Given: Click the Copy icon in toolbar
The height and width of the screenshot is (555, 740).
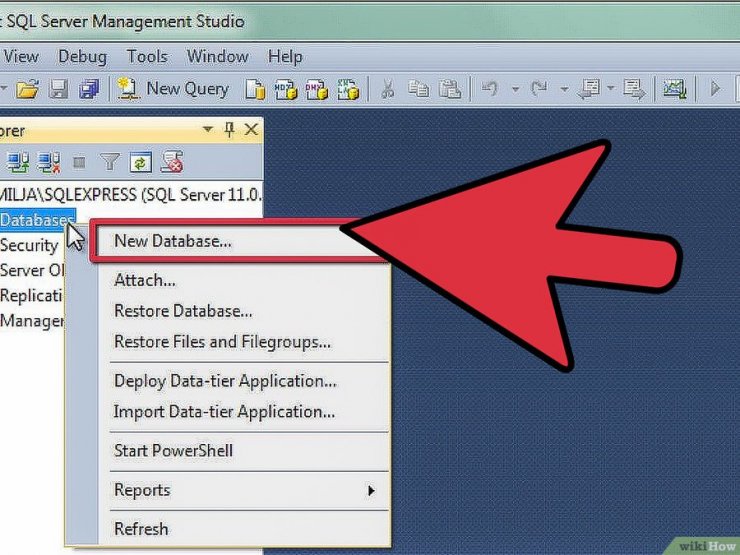Looking at the screenshot, I should pyautogui.click(x=418, y=89).
